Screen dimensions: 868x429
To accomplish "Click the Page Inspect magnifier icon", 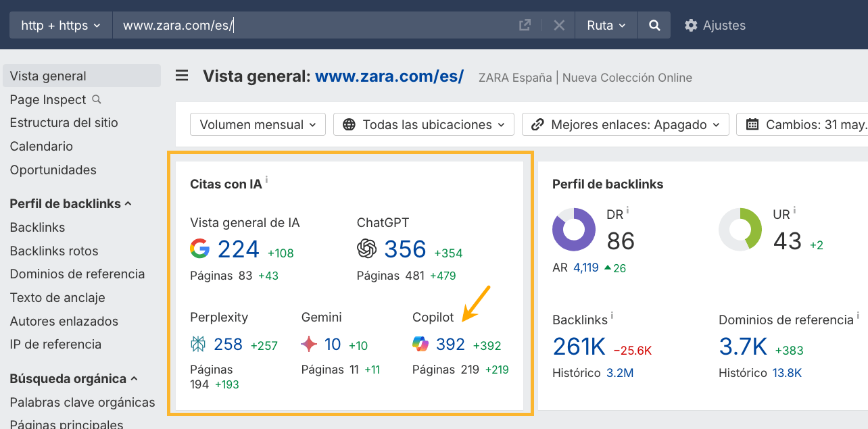I will [97, 99].
